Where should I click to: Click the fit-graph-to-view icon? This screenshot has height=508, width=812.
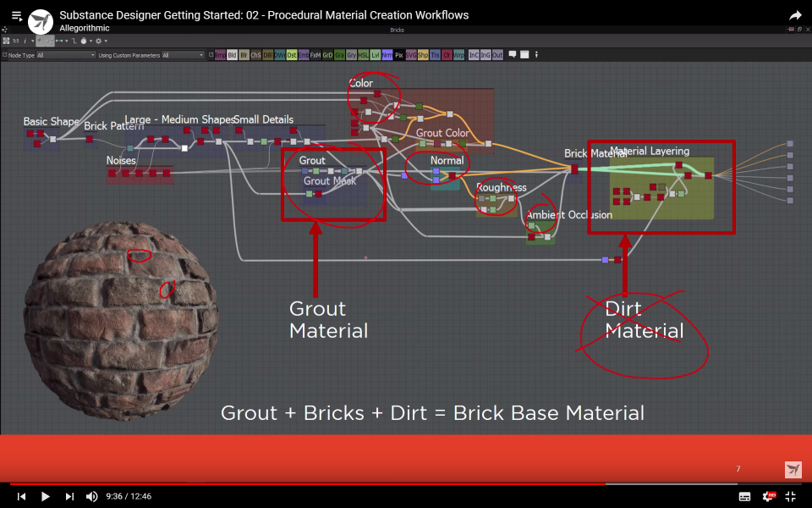point(6,41)
